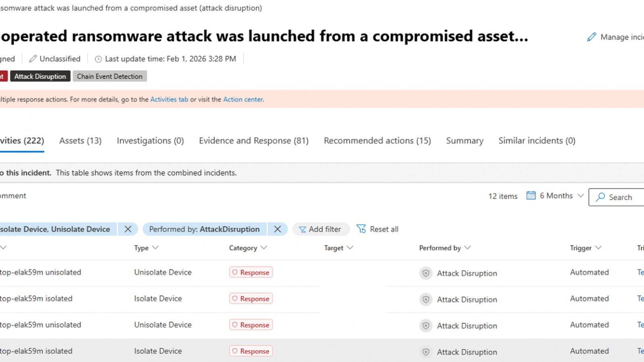Follow the Activities tab link in banner
The height and width of the screenshot is (362, 644).
(169, 99)
